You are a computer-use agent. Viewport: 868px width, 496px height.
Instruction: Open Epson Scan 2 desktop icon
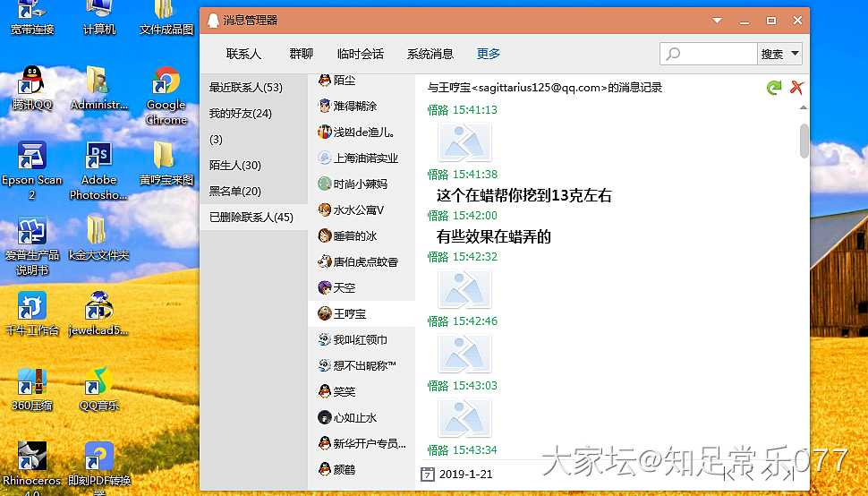click(32, 161)
